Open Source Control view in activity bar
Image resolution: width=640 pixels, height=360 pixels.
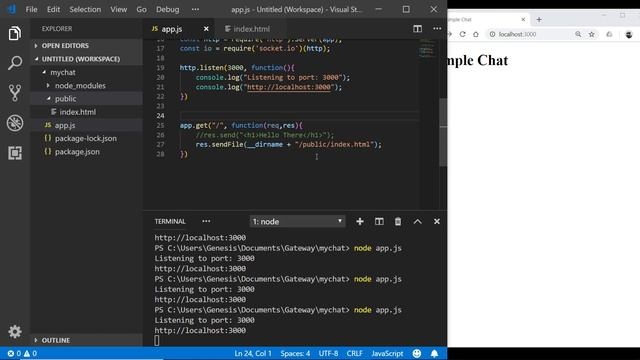tap(15, 93)
